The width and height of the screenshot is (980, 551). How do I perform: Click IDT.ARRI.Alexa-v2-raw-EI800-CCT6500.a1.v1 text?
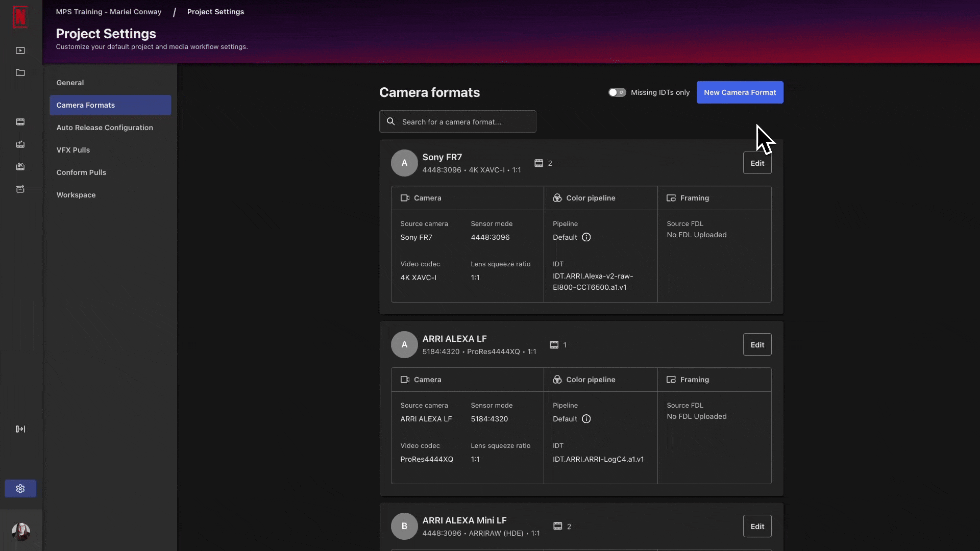click(x=593, y=282)
